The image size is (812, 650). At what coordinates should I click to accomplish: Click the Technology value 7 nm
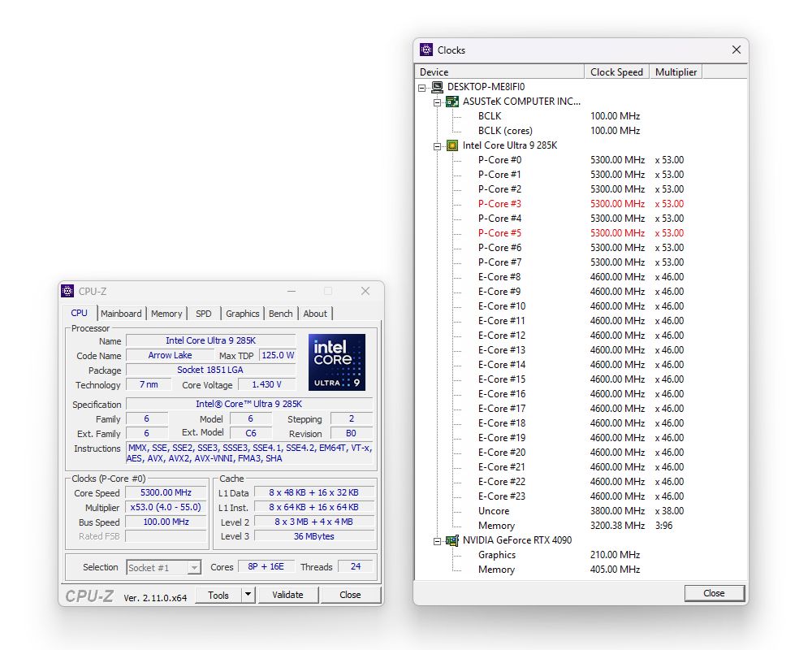click(x=149, y=384)
